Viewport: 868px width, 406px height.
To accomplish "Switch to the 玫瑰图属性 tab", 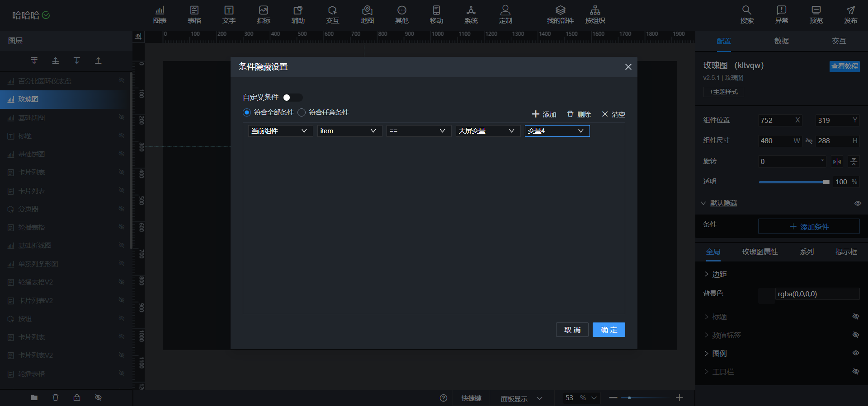I will (760, 252).
